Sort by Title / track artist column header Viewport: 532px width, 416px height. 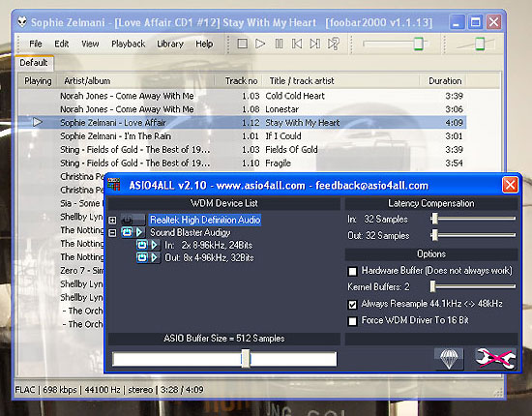(341, 81)
